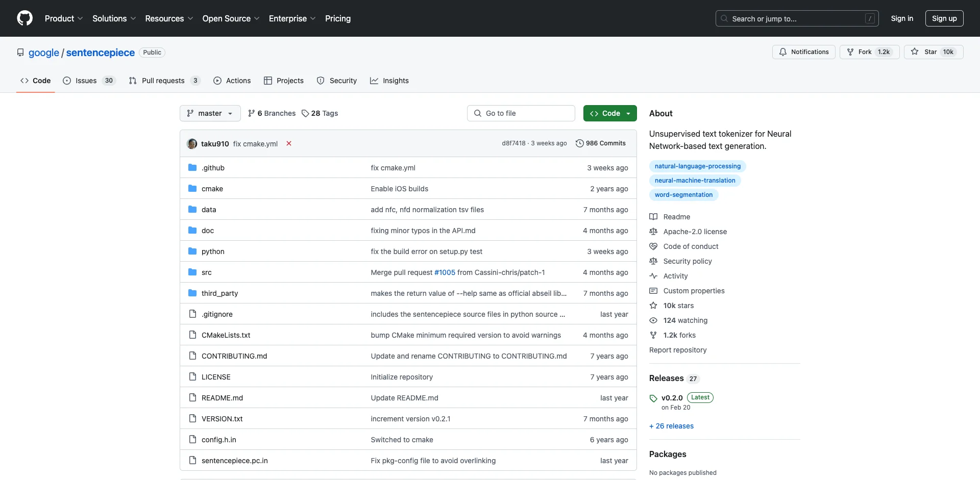Open the natural-language-processing topic

point(698,166)
